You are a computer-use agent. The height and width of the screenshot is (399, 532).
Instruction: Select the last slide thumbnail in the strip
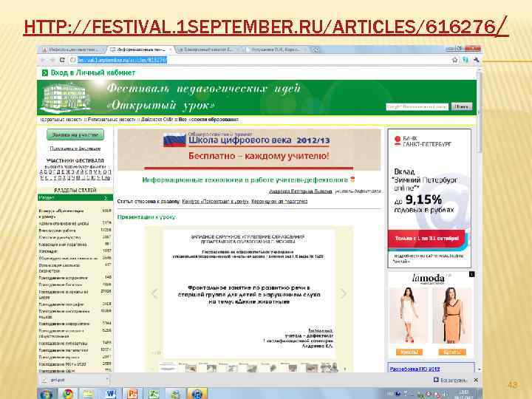pos(329,367)
